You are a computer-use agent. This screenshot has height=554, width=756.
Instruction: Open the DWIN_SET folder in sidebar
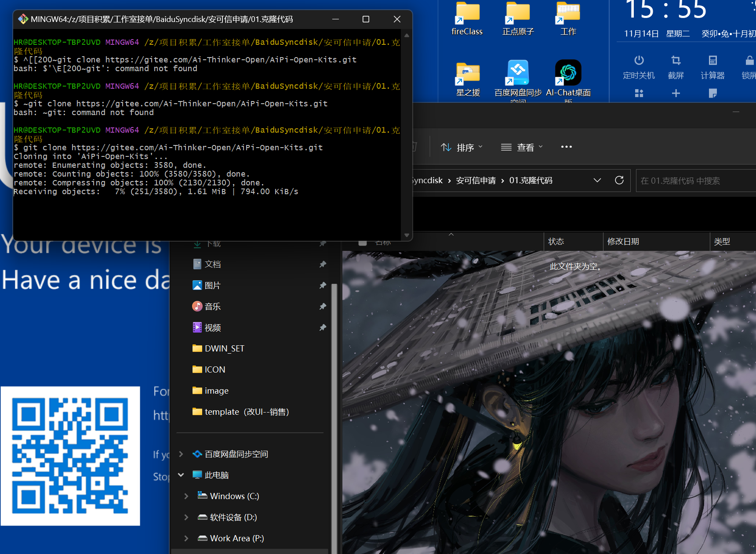click(218, 348)
